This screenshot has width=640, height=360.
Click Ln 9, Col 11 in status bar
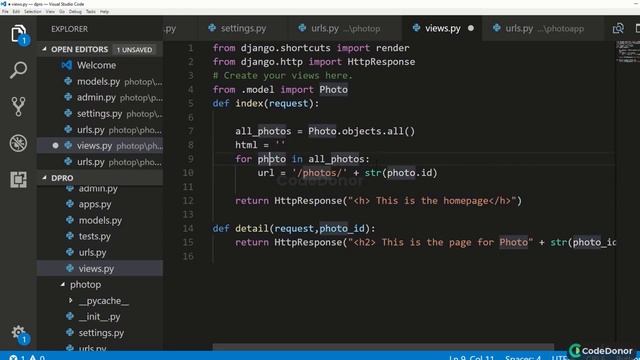[x=471, y=358]
